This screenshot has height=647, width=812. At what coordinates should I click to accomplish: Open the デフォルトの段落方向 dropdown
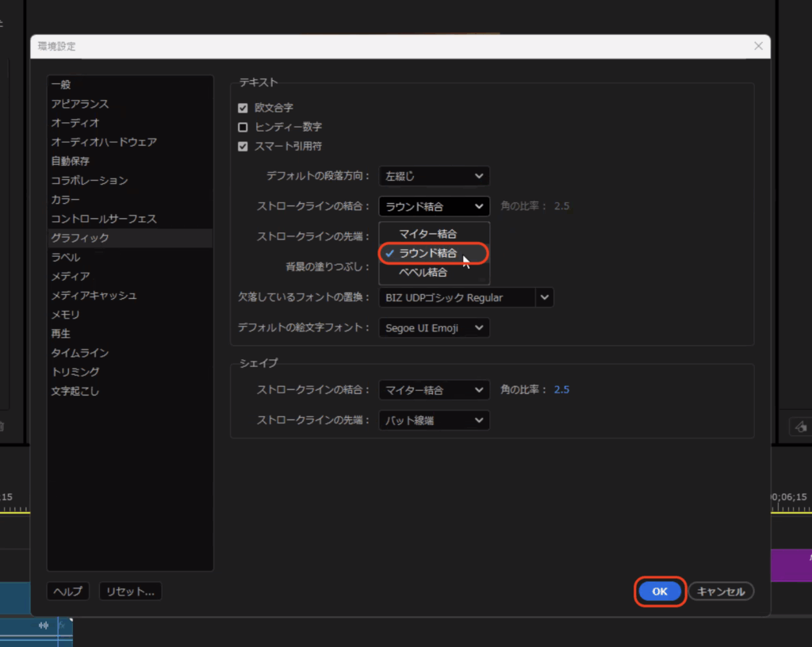click(x=434, y=176)
